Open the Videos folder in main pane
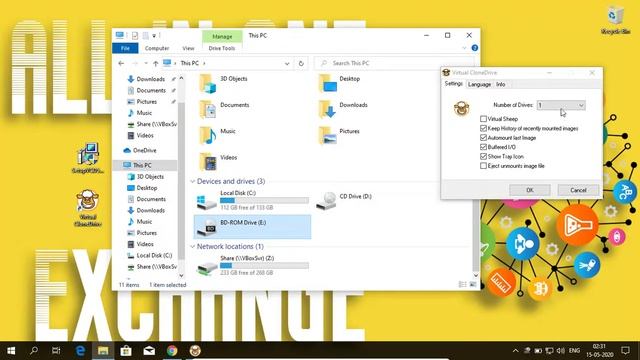The height and width of the screenshot is (360, 640). click(207, 162)
